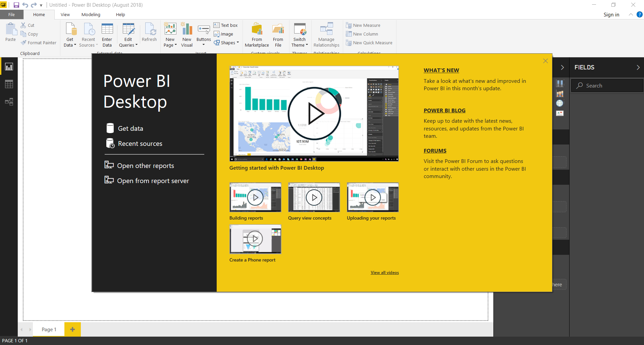Click the New Page icon
The width and height of the screenshot is (644, 345).
click(170, 29)
